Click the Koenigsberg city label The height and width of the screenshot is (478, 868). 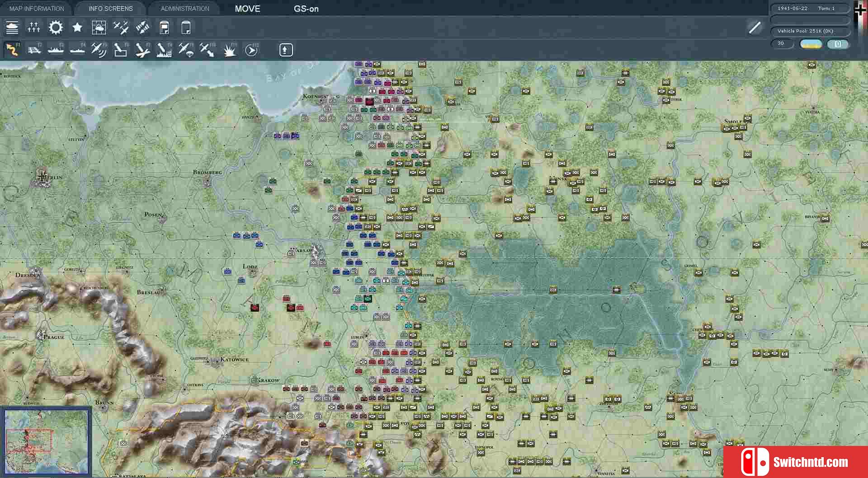321,96
